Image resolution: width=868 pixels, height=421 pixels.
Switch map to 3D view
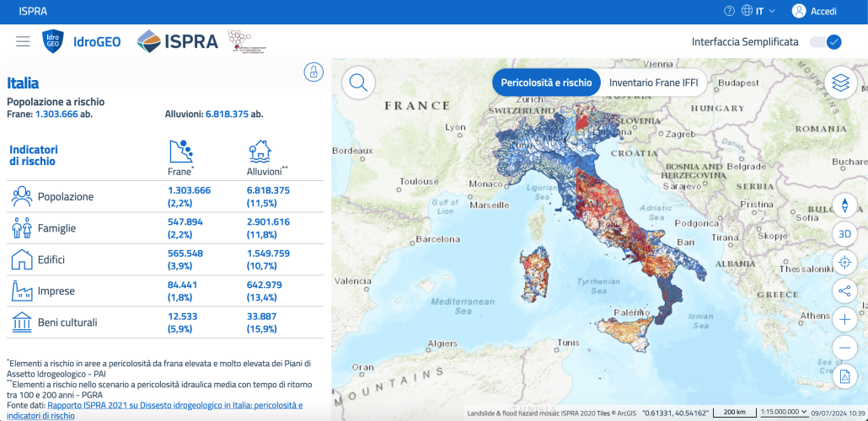click(x=844, y=234)
